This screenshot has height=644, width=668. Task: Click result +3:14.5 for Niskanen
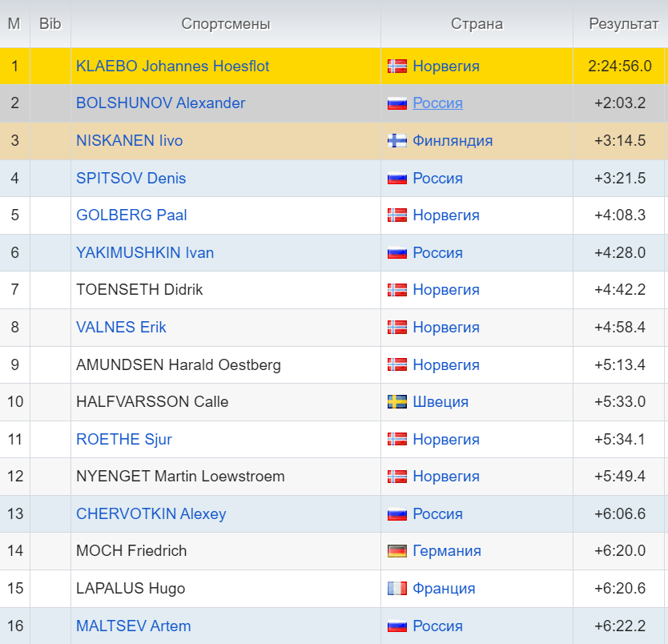(620, 140)
